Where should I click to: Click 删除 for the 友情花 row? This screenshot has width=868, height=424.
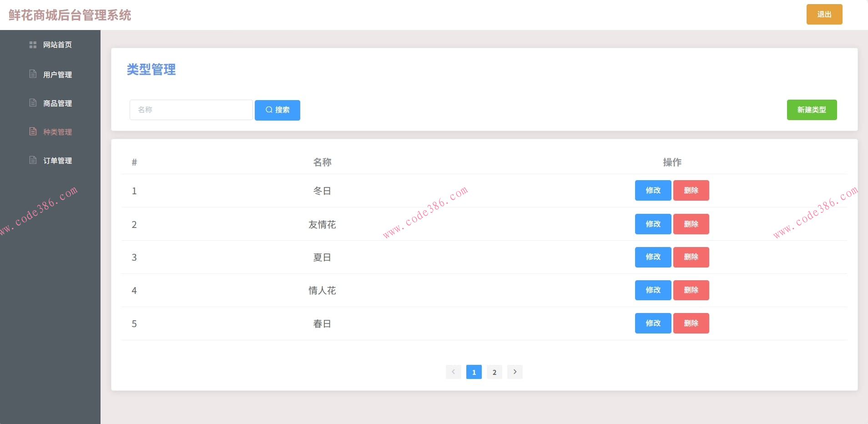click(691, 224)
